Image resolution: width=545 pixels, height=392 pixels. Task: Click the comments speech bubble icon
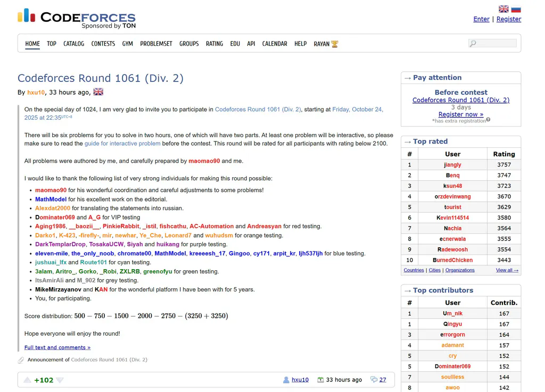click(374, 380)
